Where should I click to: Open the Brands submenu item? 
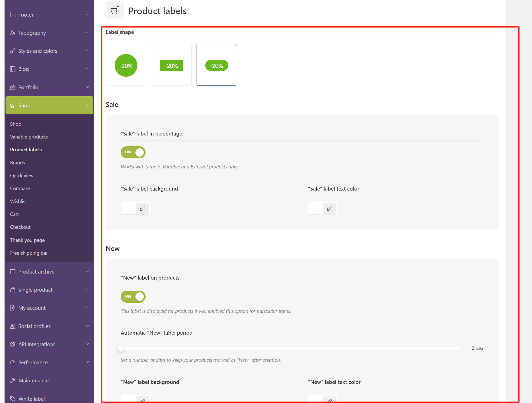tap(17, 163)
